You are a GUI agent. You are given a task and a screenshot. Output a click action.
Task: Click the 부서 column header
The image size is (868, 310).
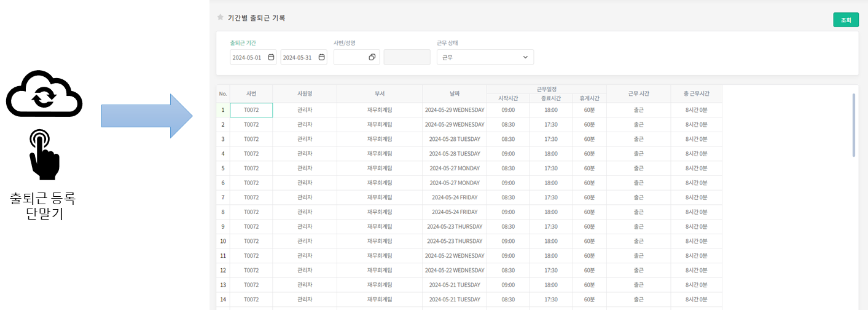(x=380, y=93)
